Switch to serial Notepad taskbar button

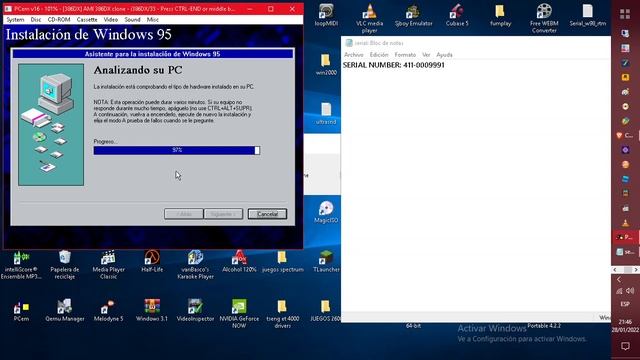pyautogui.click(x=625, y=252)
